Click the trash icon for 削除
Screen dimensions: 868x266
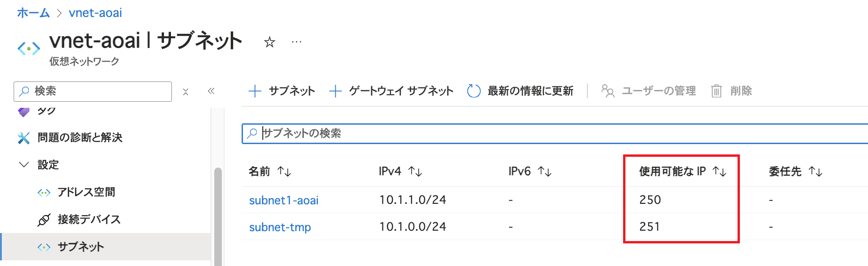(x=716, y=91)
